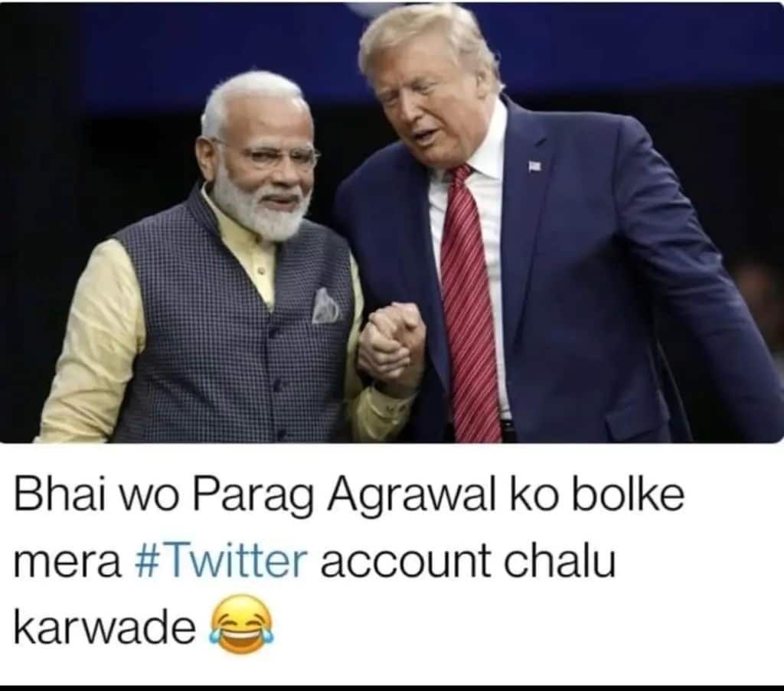Screen dimensions: 784x691
Task: Click the flag lapel pin on navy suit
Action: (535, 165)
